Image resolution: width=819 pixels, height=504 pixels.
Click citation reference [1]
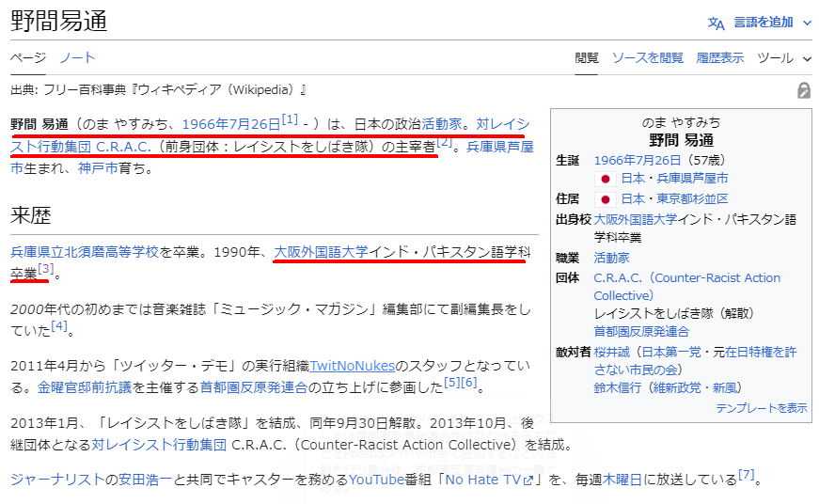pos(290,119)
